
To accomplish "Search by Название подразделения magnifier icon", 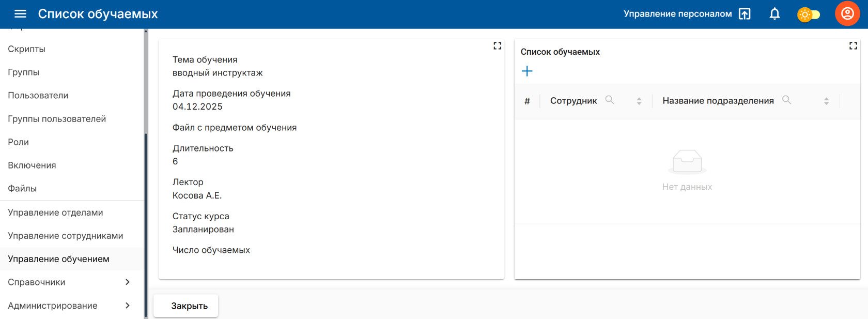I will point(786,100).
